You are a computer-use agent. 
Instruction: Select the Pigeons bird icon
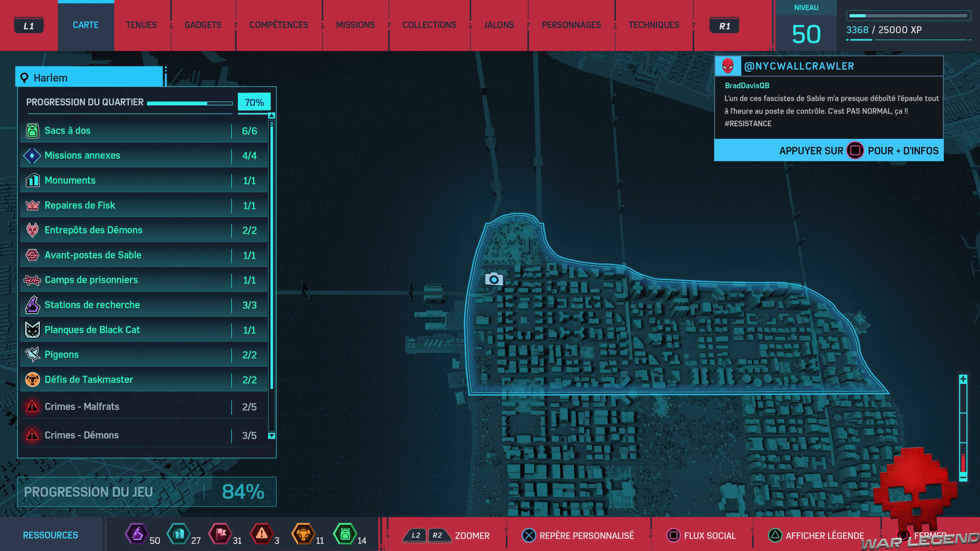[32, 354]
